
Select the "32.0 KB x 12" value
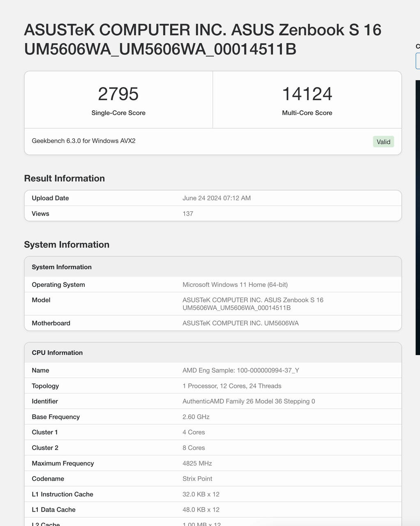201,494
